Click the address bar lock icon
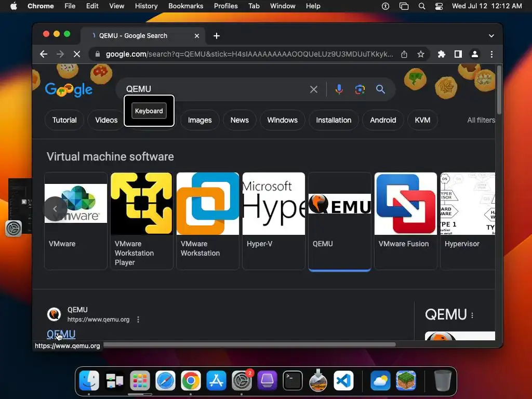 98,54
